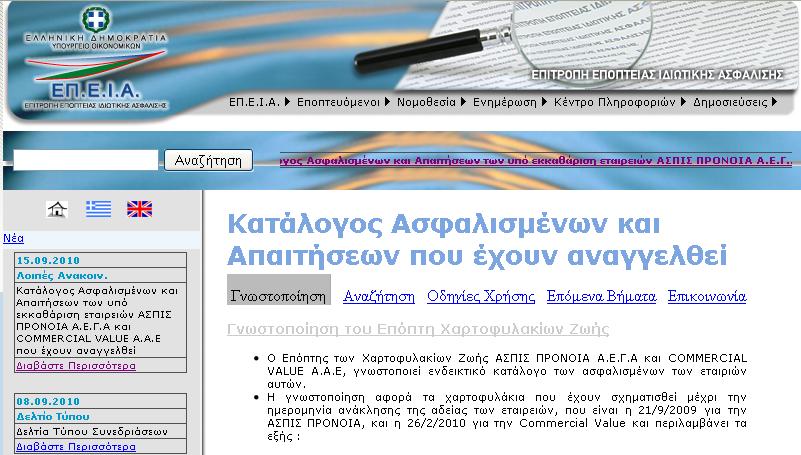The image size is (801, 455).
Task: Click the Δελτίο Τύπου news category
Action: [53, 416]
